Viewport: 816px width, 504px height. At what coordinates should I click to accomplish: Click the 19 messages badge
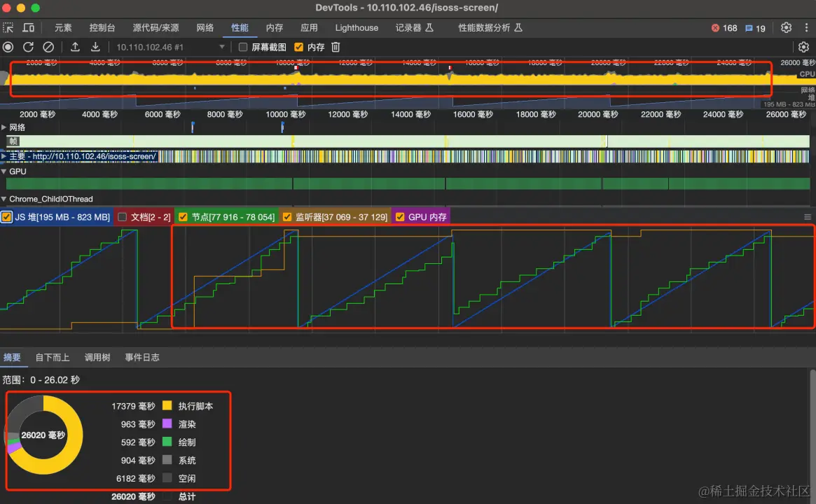[x=755, y=28]
